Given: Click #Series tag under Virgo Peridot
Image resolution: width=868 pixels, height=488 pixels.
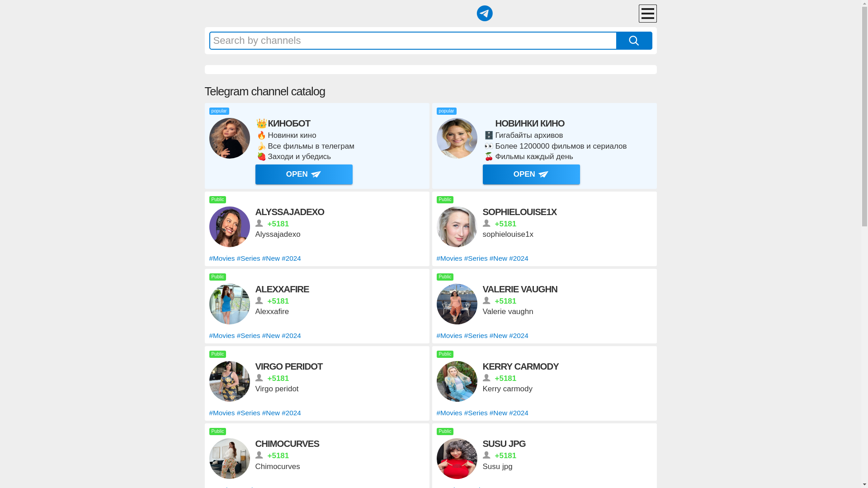Looking at the screenshot, I should pos(249,413).
